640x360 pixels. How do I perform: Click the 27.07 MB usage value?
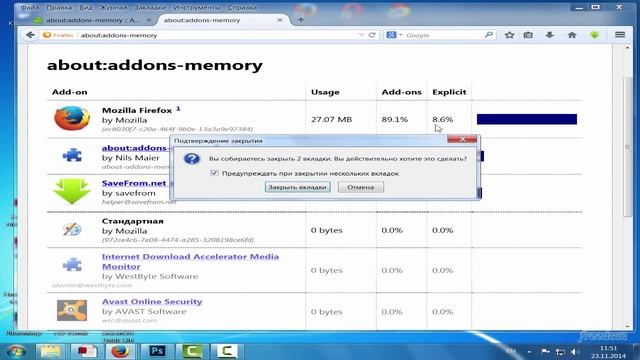[x=331, y=119]
